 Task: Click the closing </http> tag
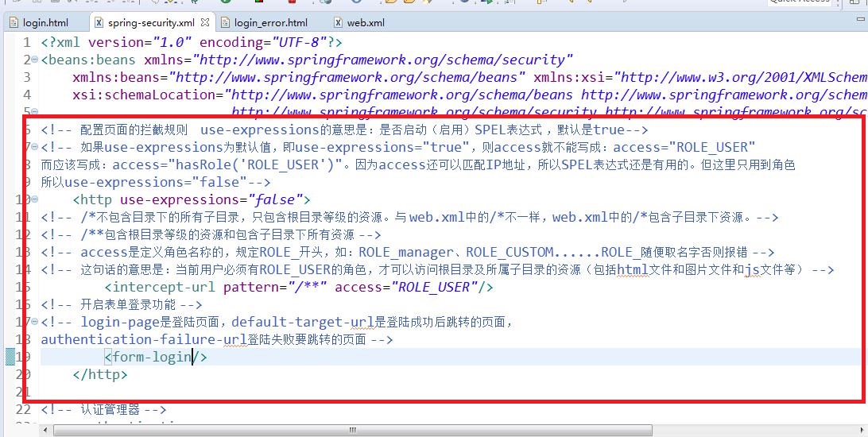pyautogui.click(x=100, y=374)
